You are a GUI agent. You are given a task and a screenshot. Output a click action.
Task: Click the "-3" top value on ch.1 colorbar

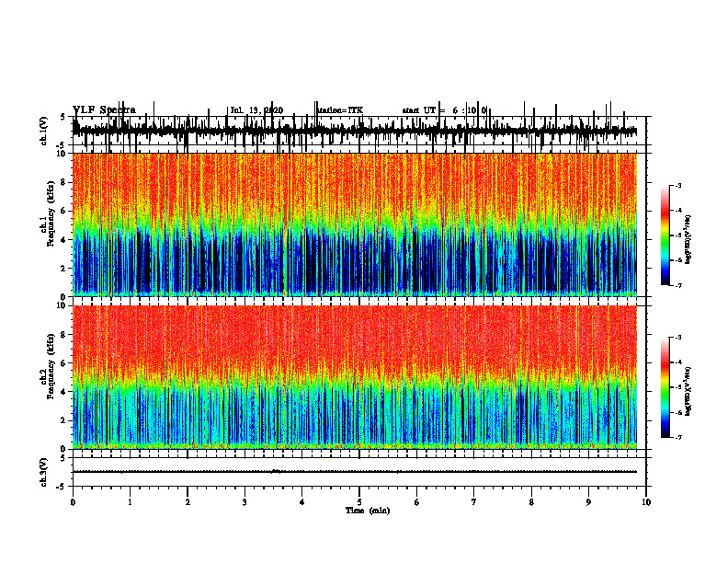click(x=678, y=185)
